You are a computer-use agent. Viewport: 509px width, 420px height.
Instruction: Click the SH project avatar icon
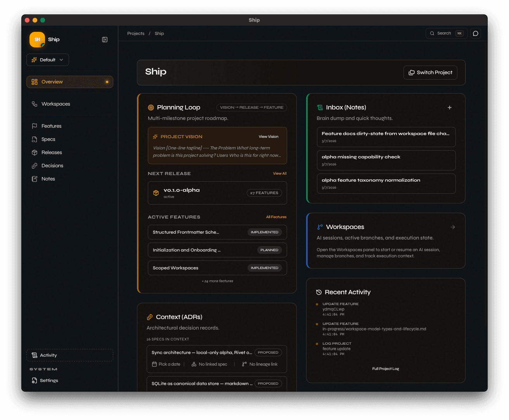pos(37,40)
